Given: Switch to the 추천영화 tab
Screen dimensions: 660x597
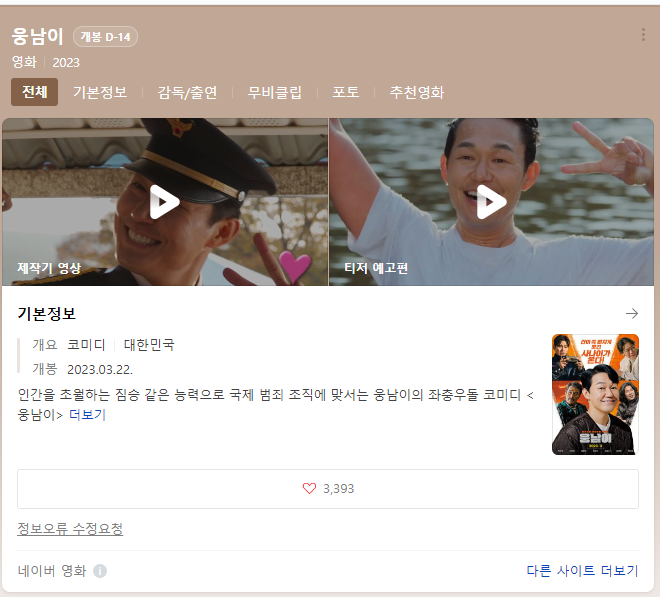Looking at the screenshot, I should 417,92.
